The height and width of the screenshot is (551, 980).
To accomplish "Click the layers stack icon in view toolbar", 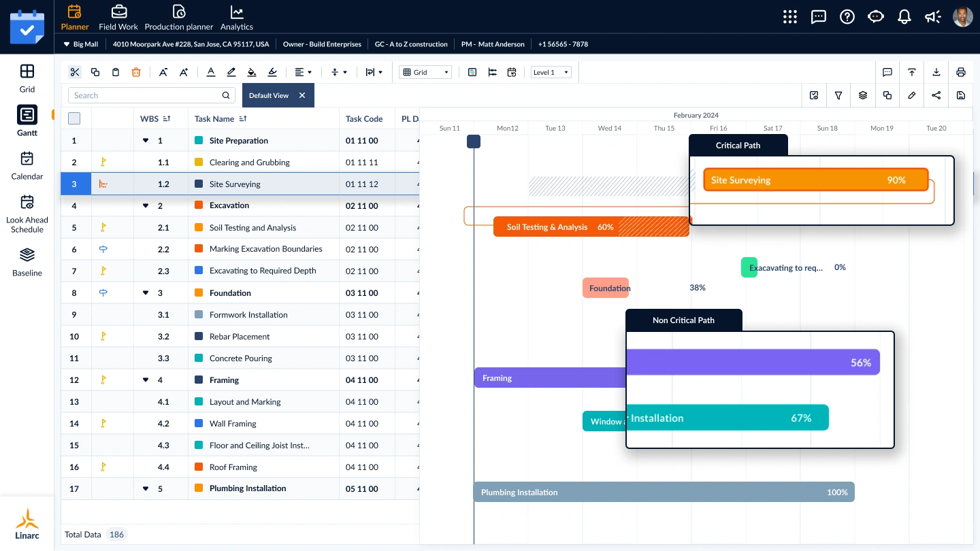I will coord(863,95).
